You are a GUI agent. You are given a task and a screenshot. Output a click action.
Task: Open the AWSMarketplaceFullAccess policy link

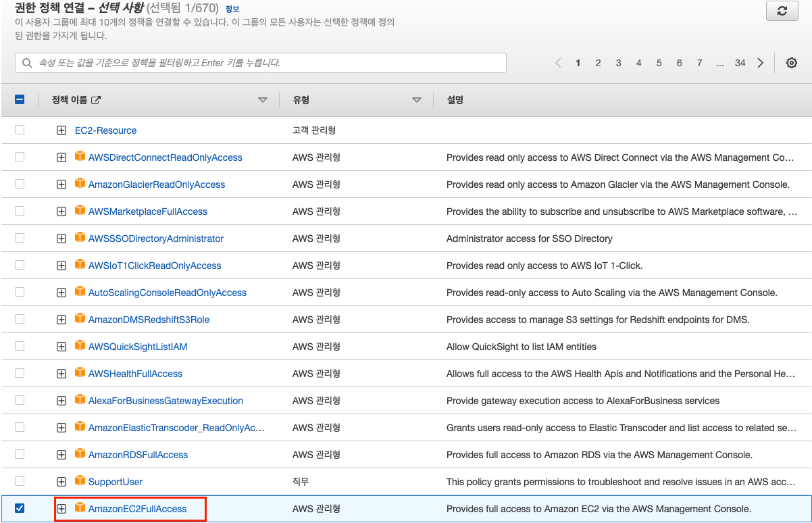click(x=148, y=211)
